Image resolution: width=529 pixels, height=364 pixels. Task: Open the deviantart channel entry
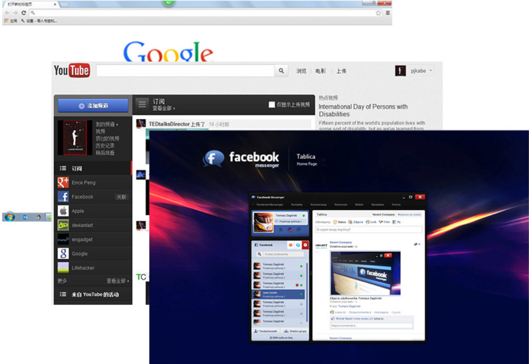(94, 225)
